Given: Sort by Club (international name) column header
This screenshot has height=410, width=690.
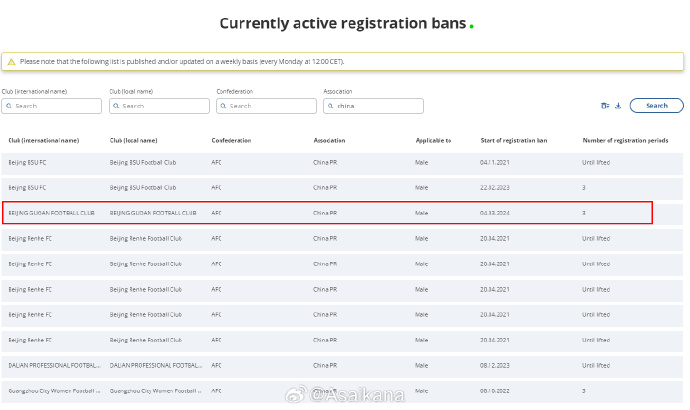Looking at the screenshot, I should (x=43, y=140).
